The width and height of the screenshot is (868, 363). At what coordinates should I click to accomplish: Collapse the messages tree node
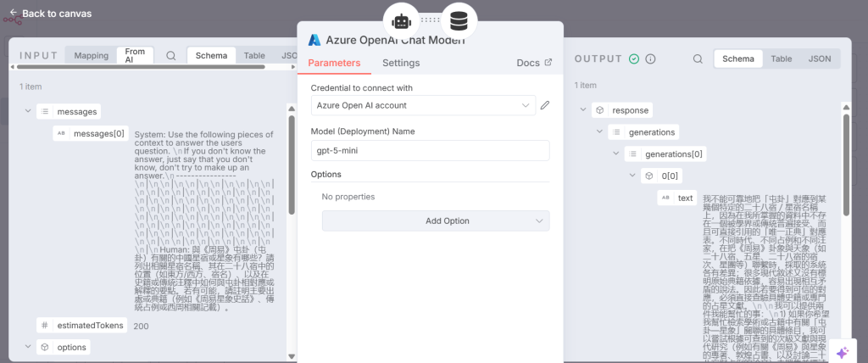[26, 111]
